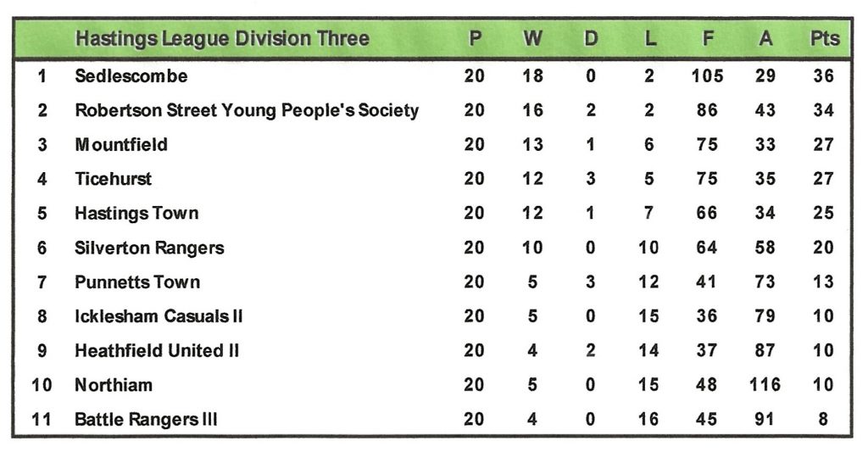Viewport: 868px width, 452px height.
Task: Select the L column header
Action: [x=649, y=39]
